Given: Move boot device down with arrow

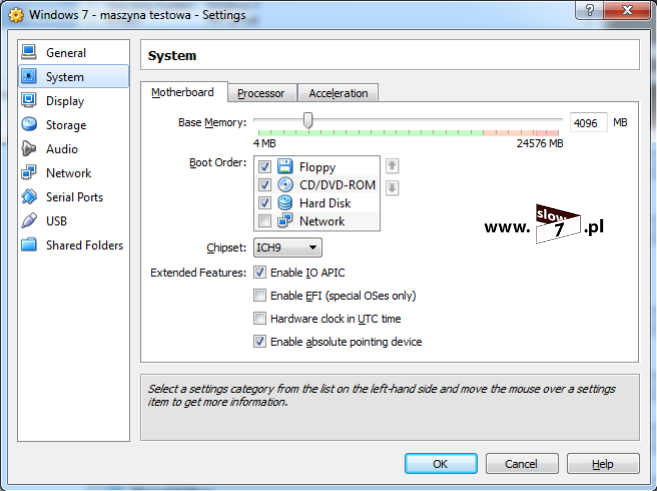Looking at the screenshot, I should 392,188.
